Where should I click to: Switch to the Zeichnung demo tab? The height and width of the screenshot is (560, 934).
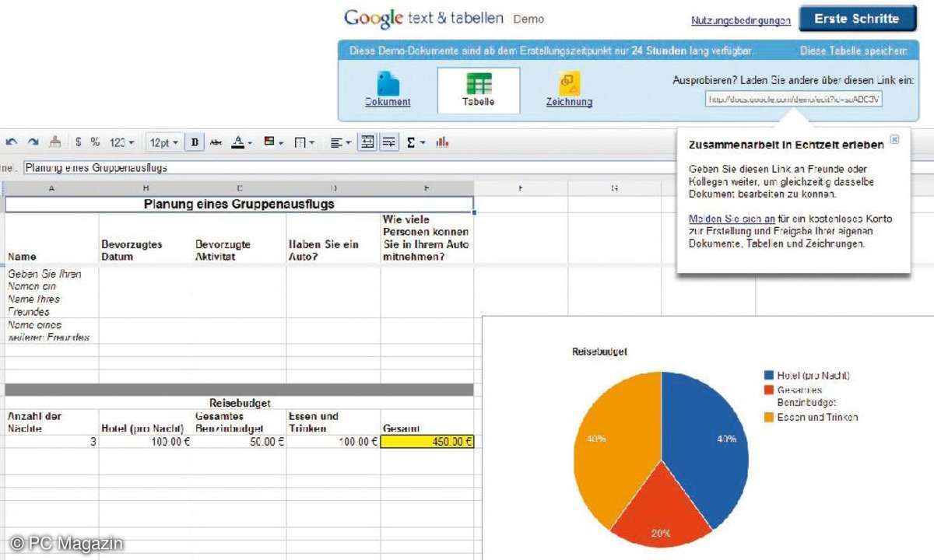click(x=569, y=89)
